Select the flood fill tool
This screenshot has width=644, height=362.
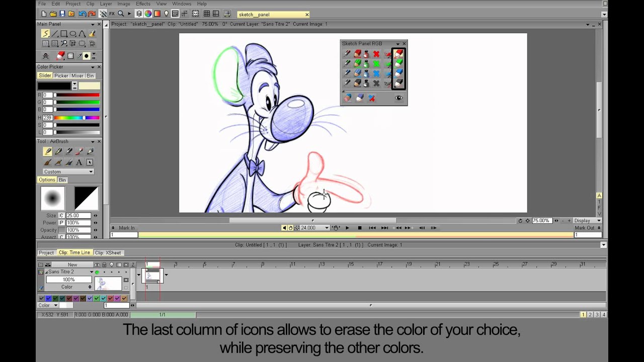(x=92, y=34)
